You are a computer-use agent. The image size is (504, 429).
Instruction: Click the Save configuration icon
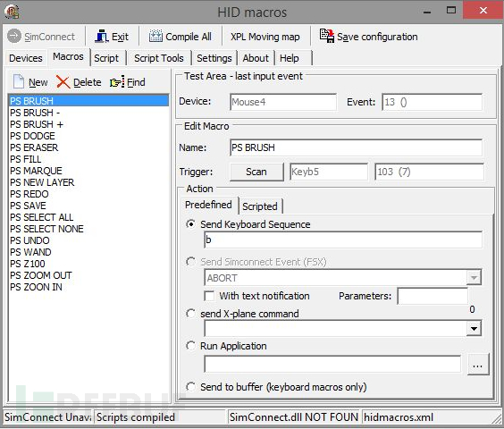326,36
